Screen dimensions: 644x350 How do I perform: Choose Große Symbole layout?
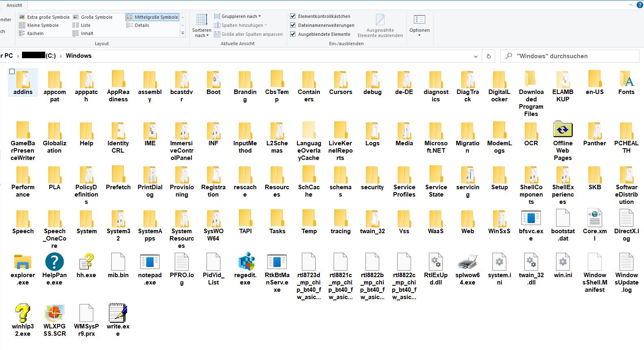(92, 17)
